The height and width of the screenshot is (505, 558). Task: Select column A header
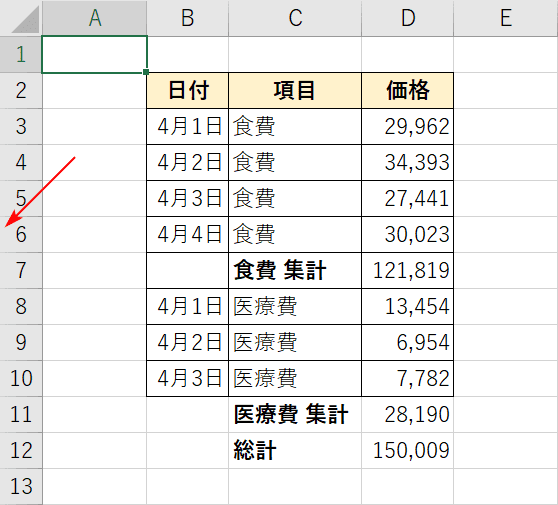(x=95, y=18)
